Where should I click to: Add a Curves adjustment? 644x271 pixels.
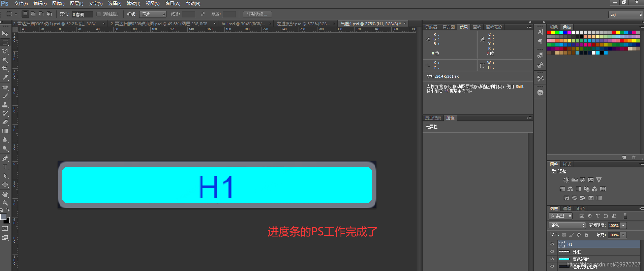(583, 180)
